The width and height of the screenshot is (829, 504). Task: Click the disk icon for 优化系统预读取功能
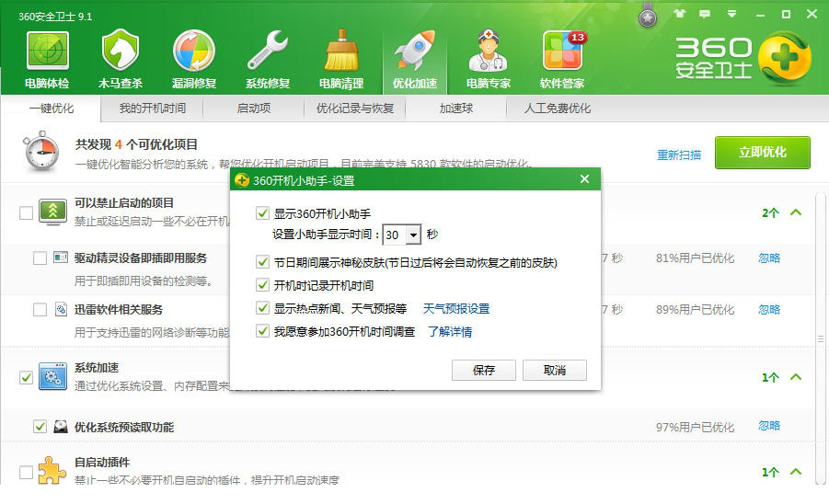coord(61,427)
